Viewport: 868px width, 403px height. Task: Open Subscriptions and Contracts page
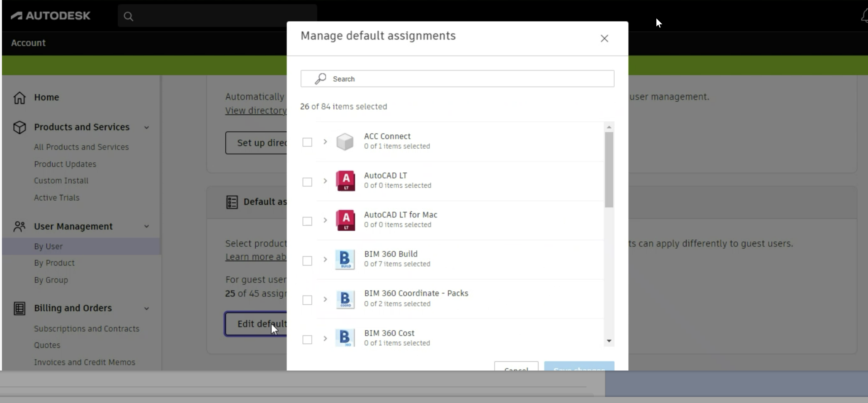pos(87,329)
